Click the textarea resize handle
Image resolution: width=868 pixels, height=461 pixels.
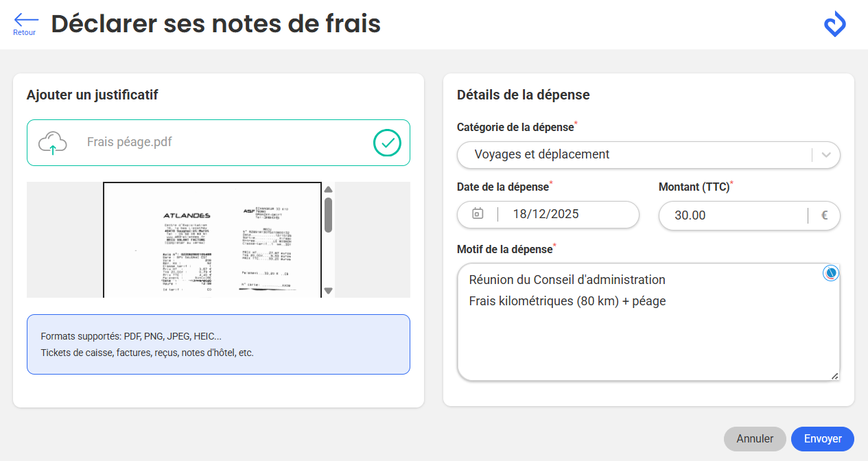(x=834, y=376)
